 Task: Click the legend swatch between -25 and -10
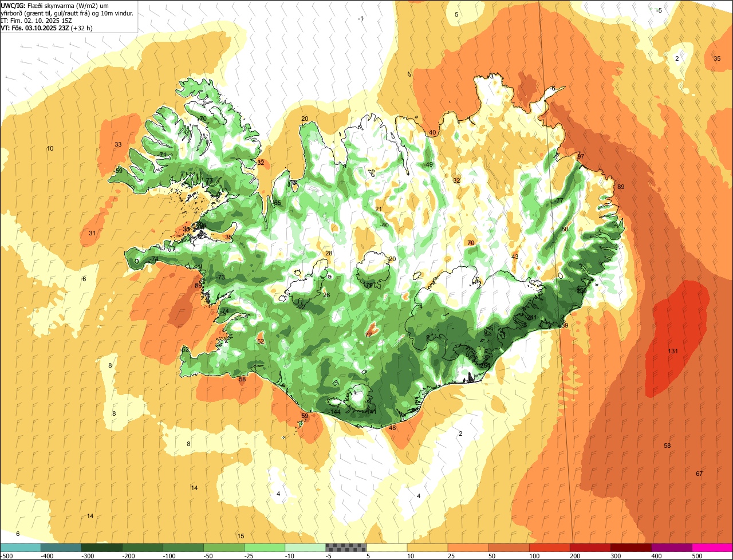[264, 547]
